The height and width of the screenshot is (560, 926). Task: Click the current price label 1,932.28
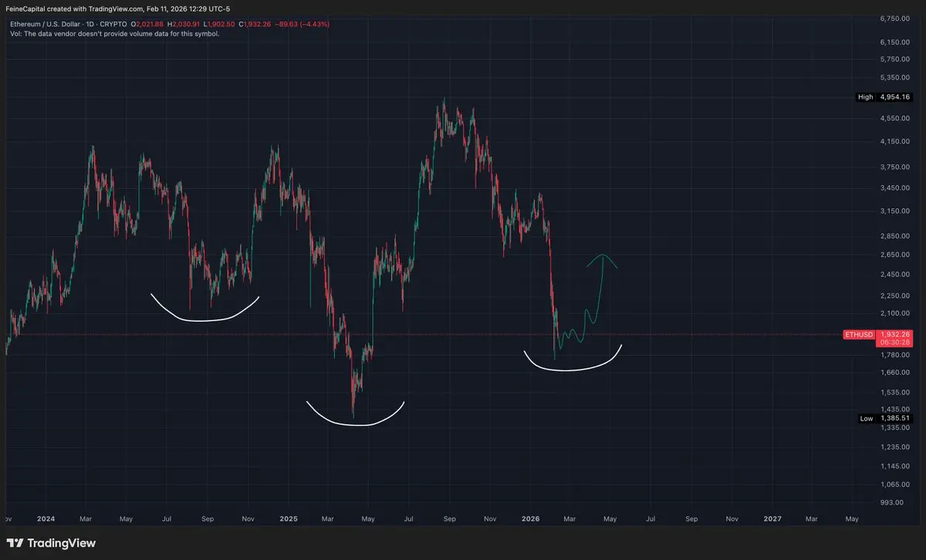(x=895, y=334)
